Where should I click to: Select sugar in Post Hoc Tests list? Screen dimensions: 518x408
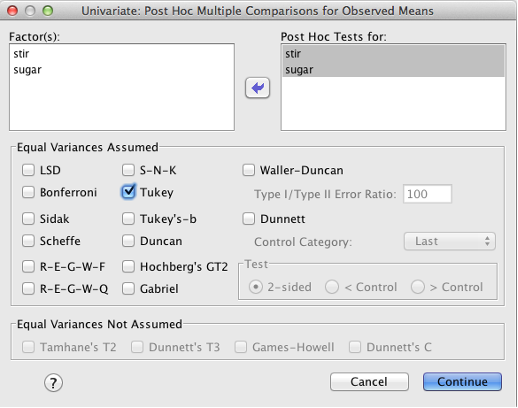pyautogui.click(x=393, y=70)
